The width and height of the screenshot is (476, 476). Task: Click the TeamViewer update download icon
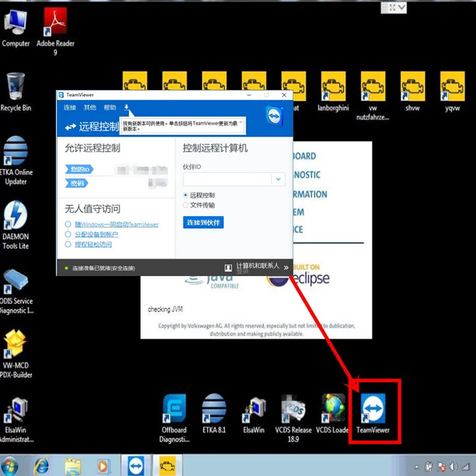coord(127,107)
